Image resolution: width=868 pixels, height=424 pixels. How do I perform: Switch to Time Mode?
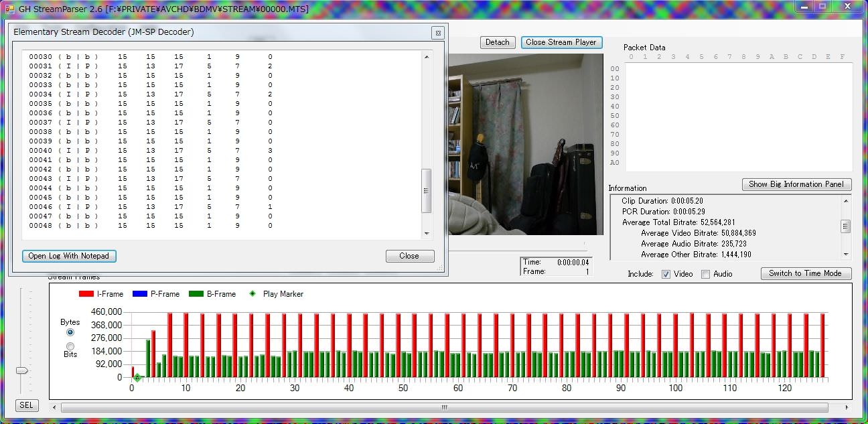click(806, 273)
